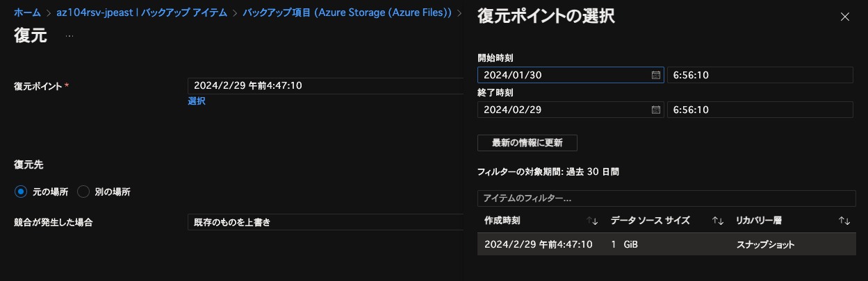Go to ホーム breadcrumb
Image resolution: width=868 pixels, height=281 pixels.
tap(27, 12)
